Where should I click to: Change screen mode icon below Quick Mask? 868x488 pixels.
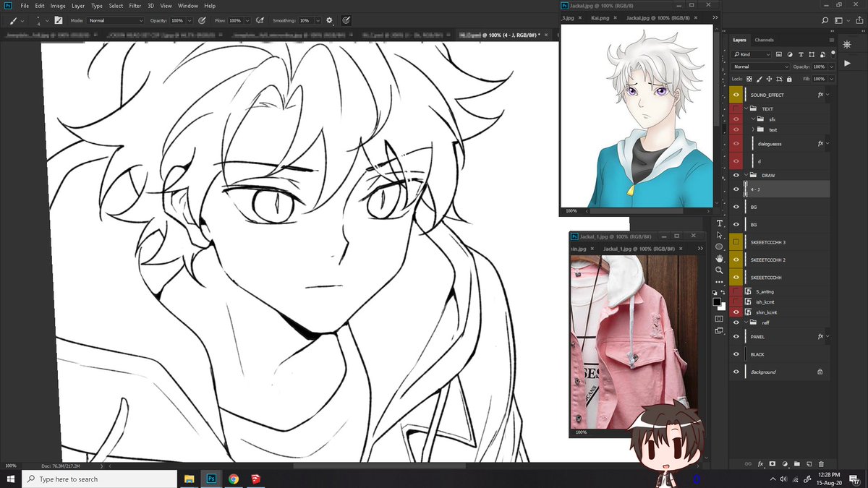pos(719,330)
